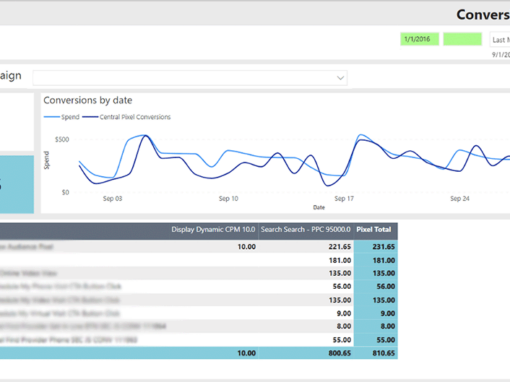Select the 10.00 cell in first table row
510x382 pixels.
[246, 247]
